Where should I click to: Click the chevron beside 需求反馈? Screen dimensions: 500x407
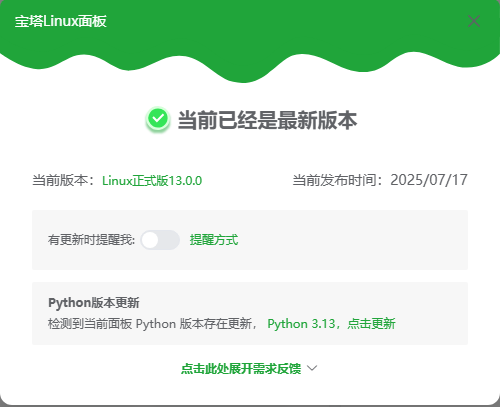pos(312,368)
